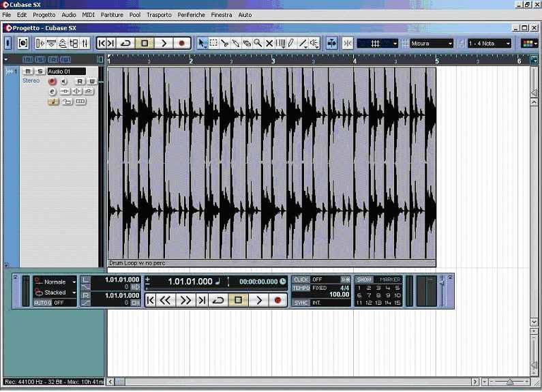Open the Misura grid type dropdown

[432, 43]
